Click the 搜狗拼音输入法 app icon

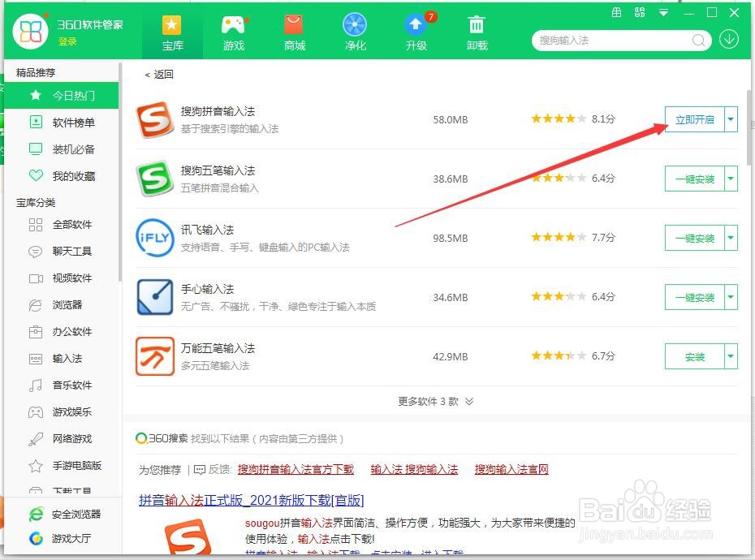pos(154,119)
